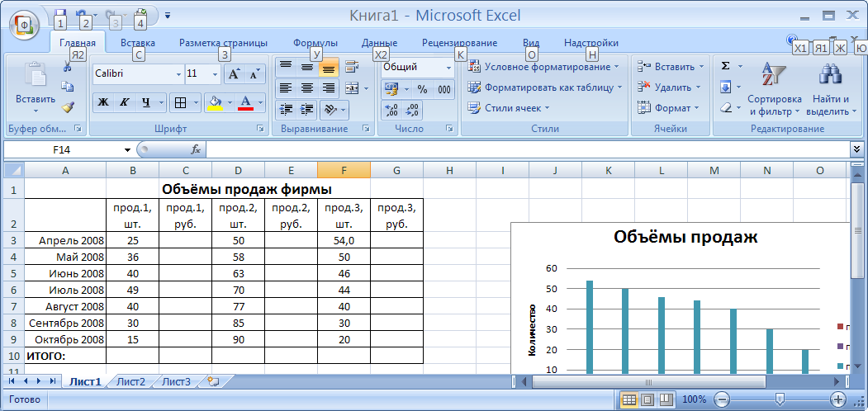Click Вставить in the Ячейки group
868x411 pixels.
[671, 67]
